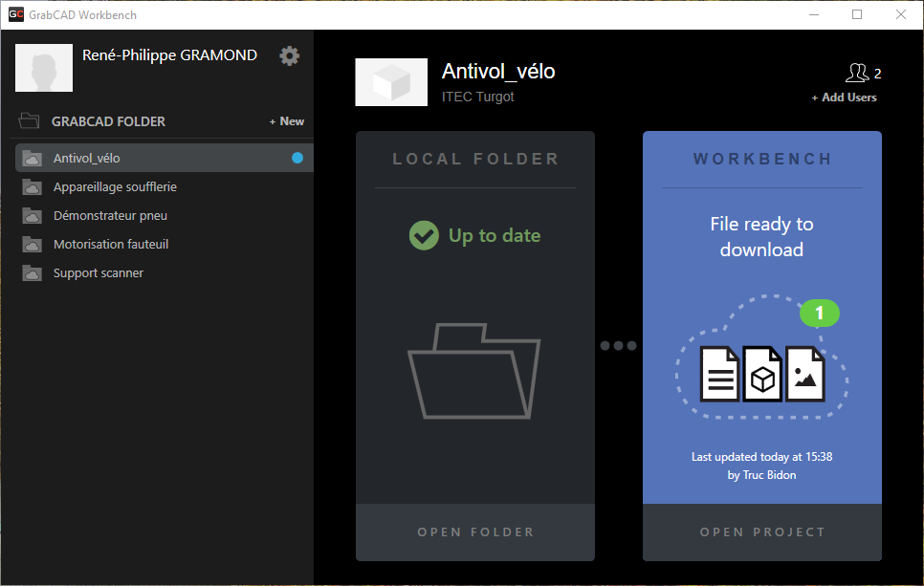Screen dimensions: 924x586
Task: Click the cloud folder icon beside Démonstrateur pneu
Action: [32, 216]
